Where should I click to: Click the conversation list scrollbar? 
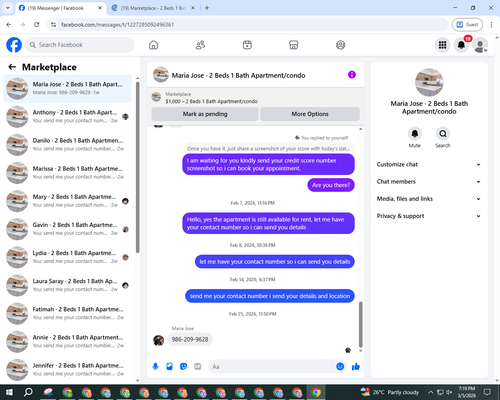pos(138,167)
